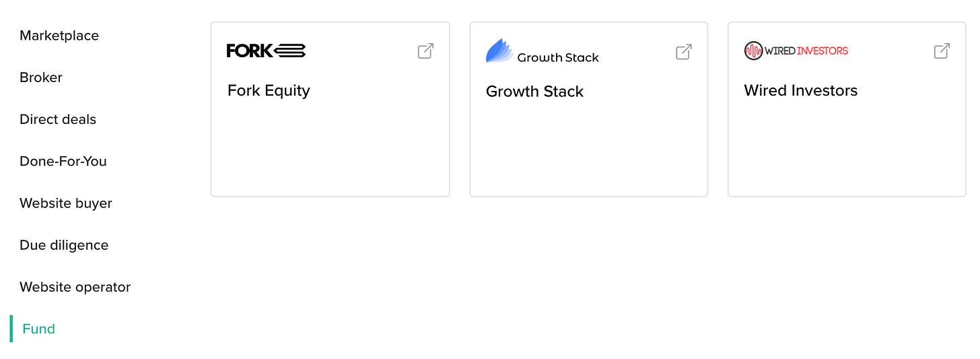Screen dimensions: 980x359
Task: Click the Growth Stack title text
Action: pyautogui.click(x=534, y=92)
